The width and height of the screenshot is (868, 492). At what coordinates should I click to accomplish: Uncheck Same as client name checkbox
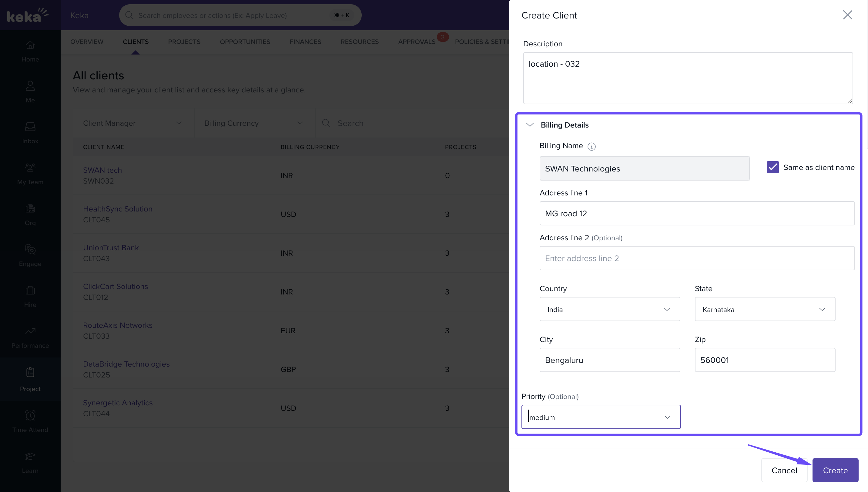[772, 167]
